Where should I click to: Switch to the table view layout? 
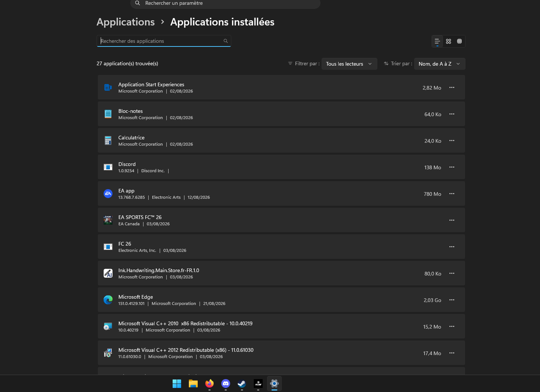coord(460,41)
